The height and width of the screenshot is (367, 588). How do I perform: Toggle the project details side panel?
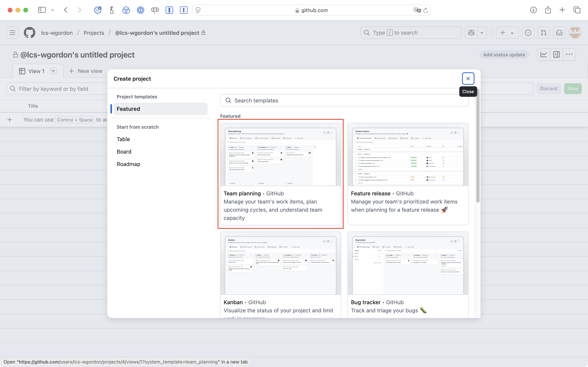[x=556, y=55]
